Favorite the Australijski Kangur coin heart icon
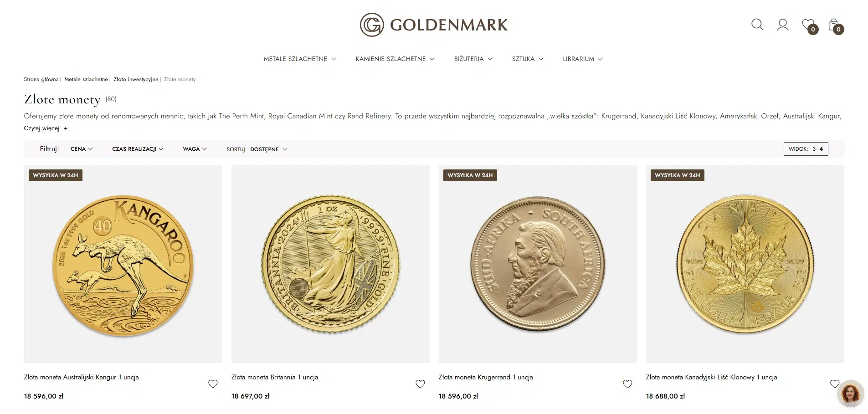868x414 pixels. [x=213, y=384]
